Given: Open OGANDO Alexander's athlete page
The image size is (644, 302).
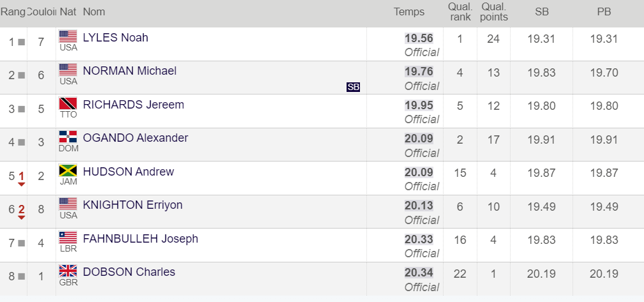Looking at the screenshot, I should 135,138.
